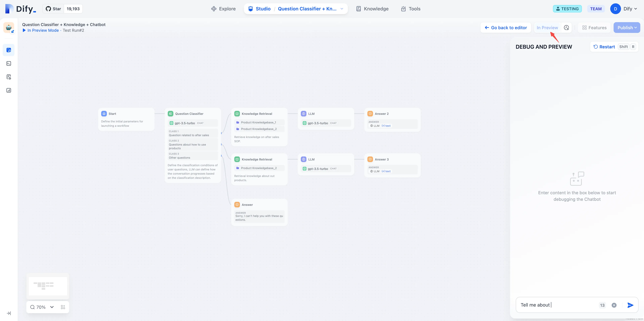The height and width of the screenshot is (321, 644).
Task: Open the Logs sidebar icon
Action: click(9, 77)
